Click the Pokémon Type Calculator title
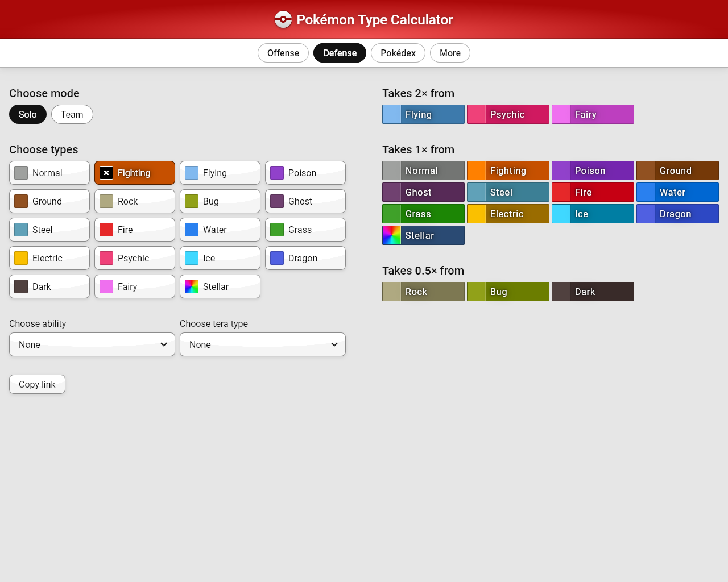Viewport: 728px width, 582px height. pyautogui.click(x=375, y=20)
